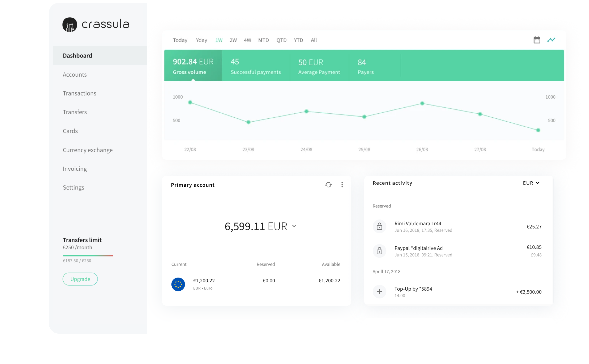Open Transactions in the sidebar
Image resolution: width=589 pixels, height=364 pixels.
point(79,93)
